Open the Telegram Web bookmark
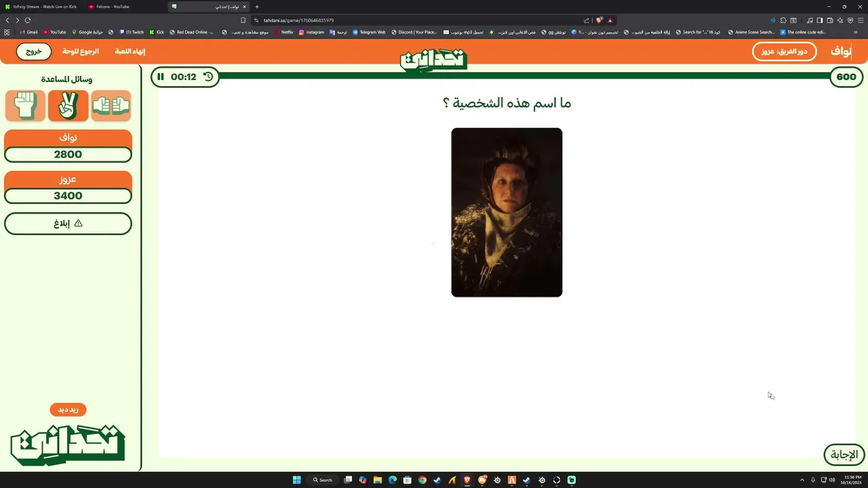The width and height of the screenshot is (868, 488). 369,32
